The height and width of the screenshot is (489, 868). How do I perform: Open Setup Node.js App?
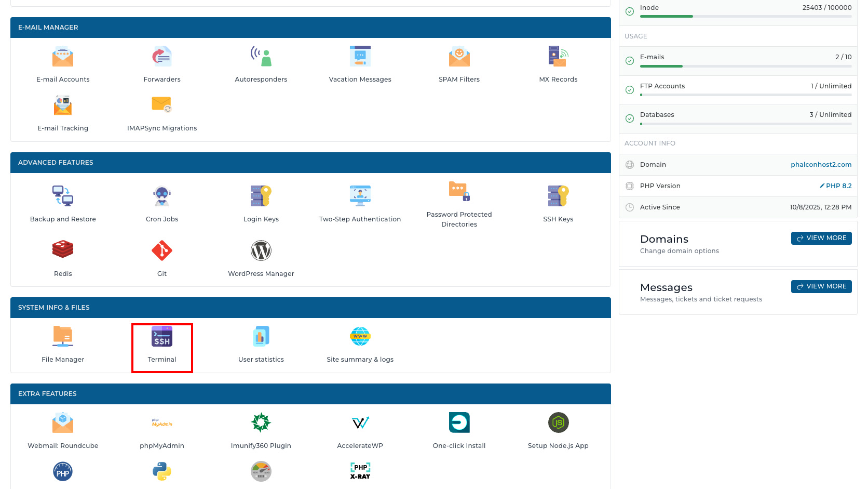point(558,431)
